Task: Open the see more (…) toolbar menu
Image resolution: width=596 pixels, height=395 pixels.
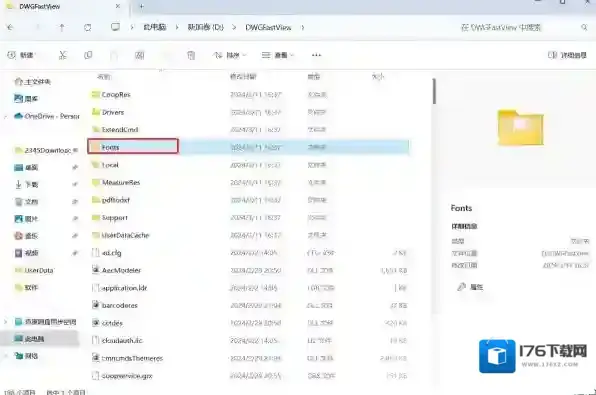Action: pyautogui.click(x=316, y=55)
